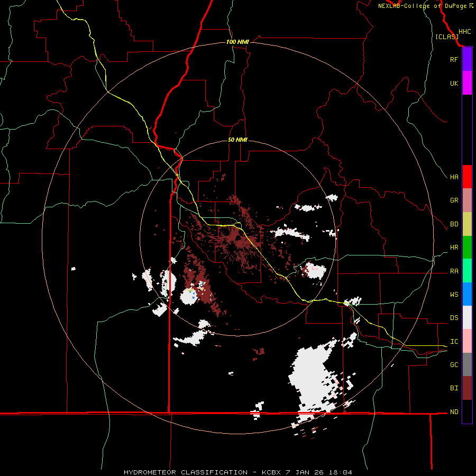Screen dimensions: 476x476
Task: Click the HA legend label
Action: [x=454, y=177]
